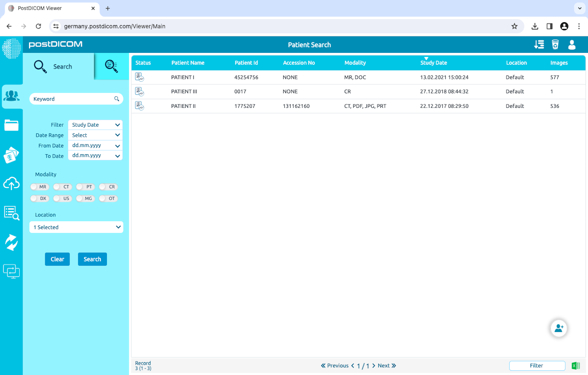
Task: Open the add patient floating button
Action: tap(558, 328)
